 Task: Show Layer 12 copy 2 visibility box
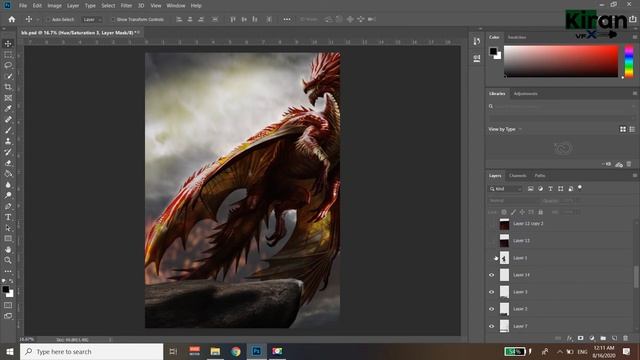click(491, 224)
